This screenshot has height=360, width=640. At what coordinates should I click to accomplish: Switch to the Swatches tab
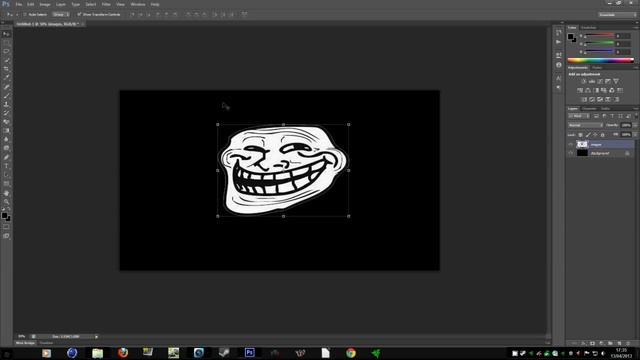(589, 28)
